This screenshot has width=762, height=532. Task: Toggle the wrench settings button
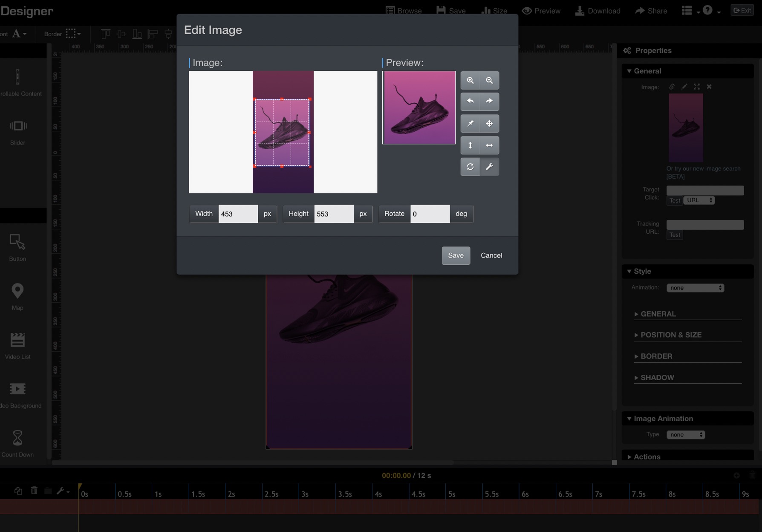[x=489, y=167]
